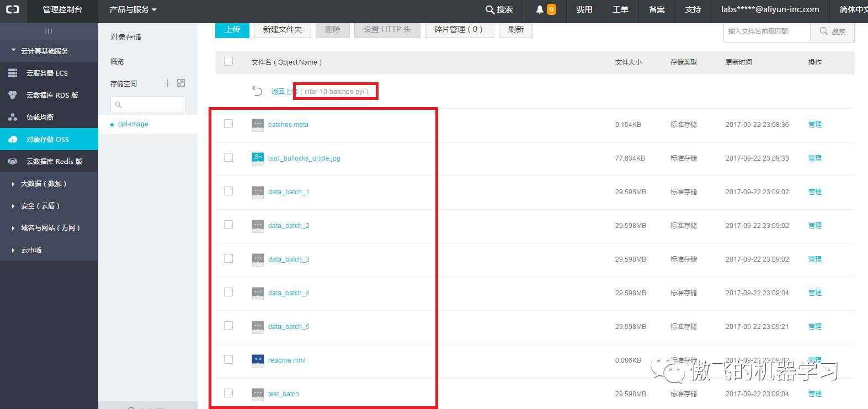Check the data_batch_4 checkbox
Screen dimensions: 868x409
(228, 292)
